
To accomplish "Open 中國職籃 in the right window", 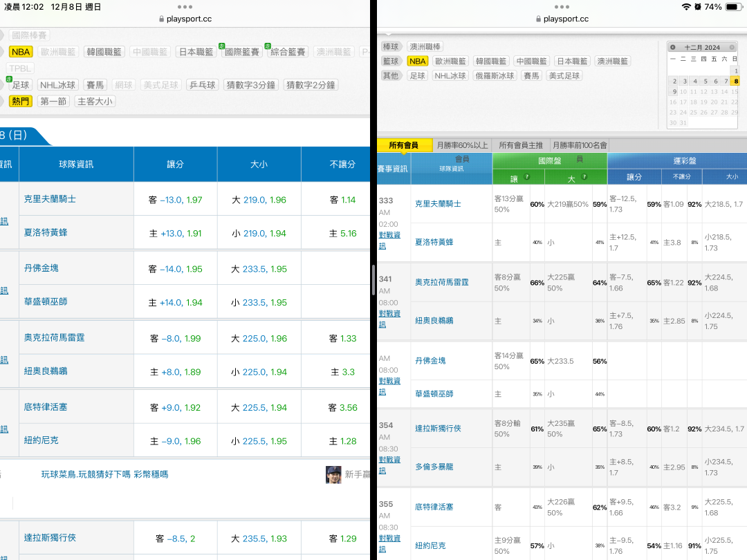I will [532, 61].
